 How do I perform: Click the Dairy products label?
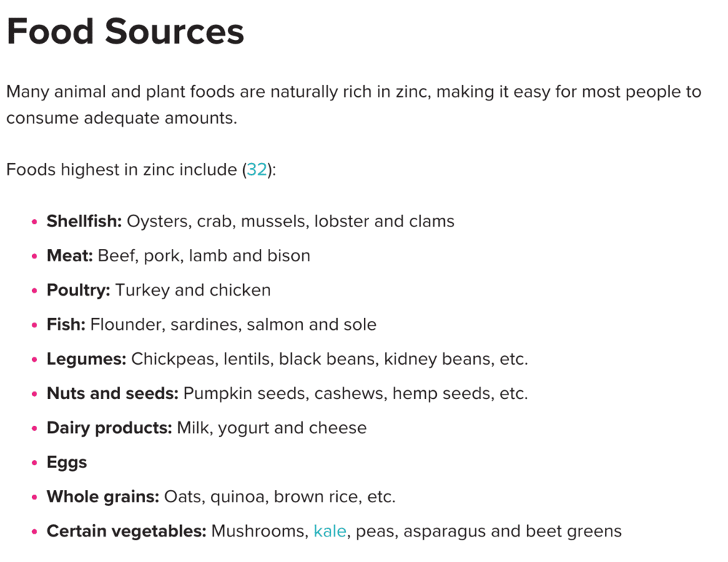[x=110, y=428]
